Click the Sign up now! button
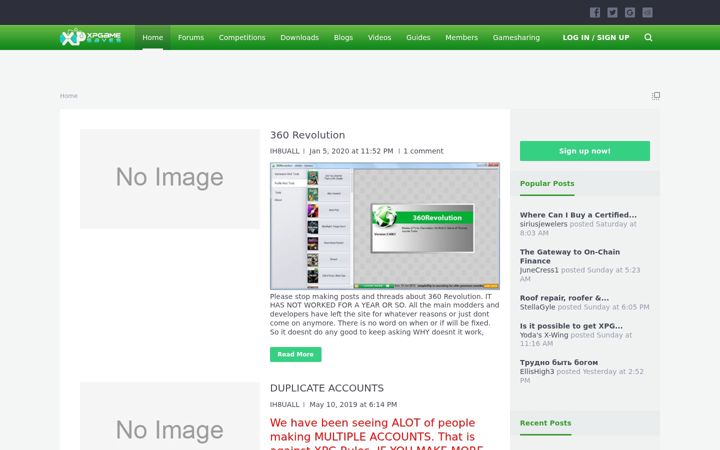The width and height of the screenshot is (720, 450). click(x=585, y=151)
